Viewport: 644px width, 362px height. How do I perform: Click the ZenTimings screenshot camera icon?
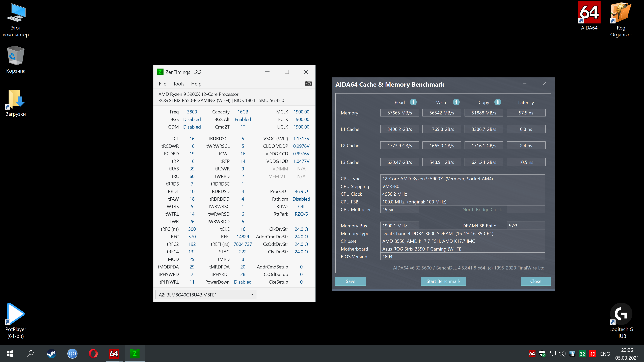308,84
